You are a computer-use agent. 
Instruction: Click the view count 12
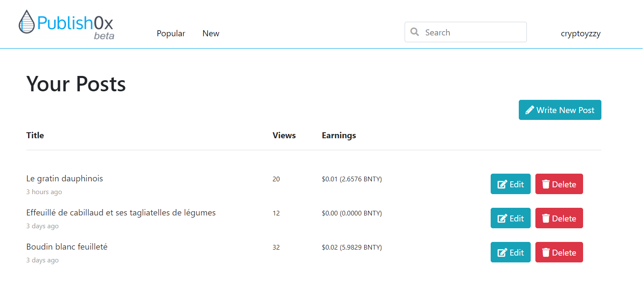click(276, 213)
